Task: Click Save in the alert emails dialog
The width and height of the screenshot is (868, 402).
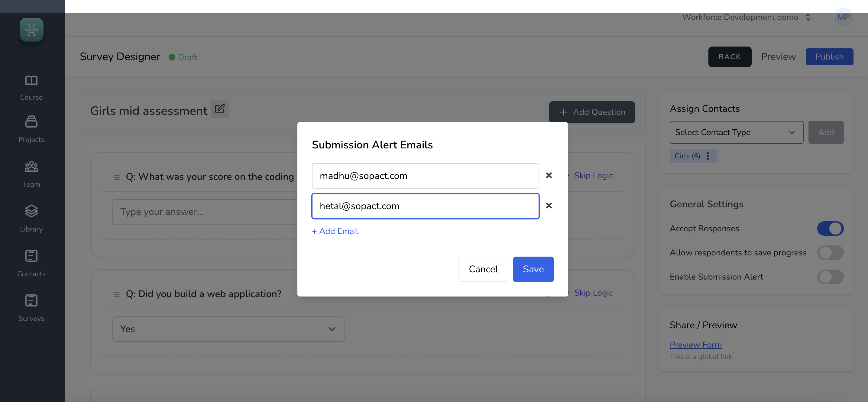Action: [533, 269]
